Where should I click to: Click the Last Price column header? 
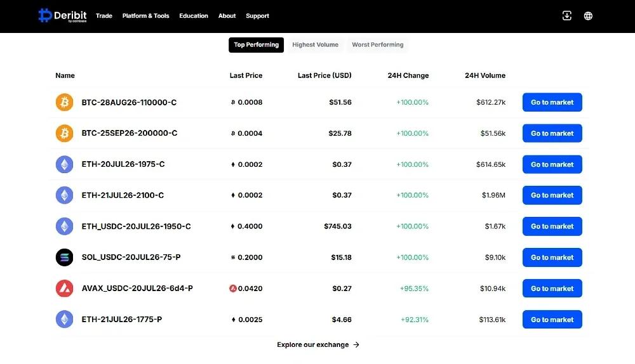[246, 75]
